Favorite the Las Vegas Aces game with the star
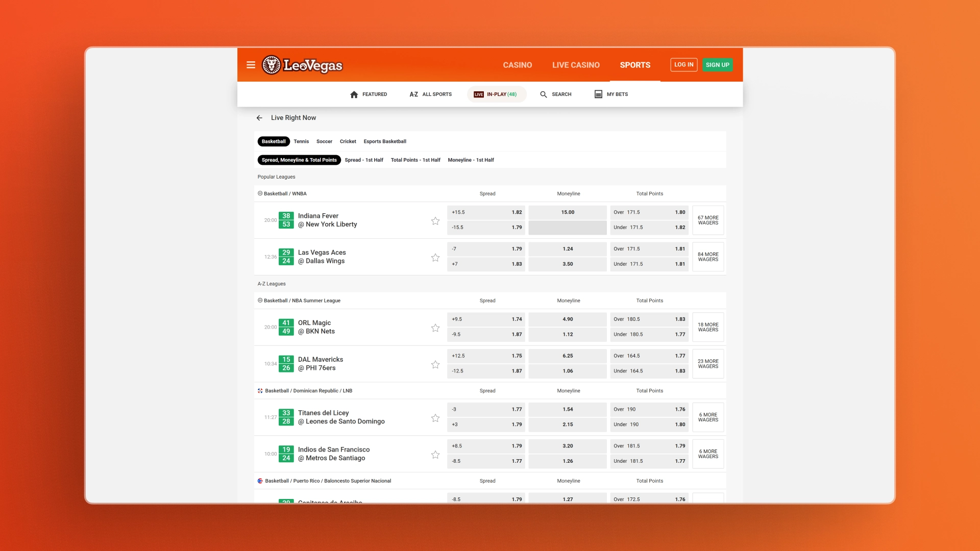The image size is (980, 551). [x=435, y=258]
